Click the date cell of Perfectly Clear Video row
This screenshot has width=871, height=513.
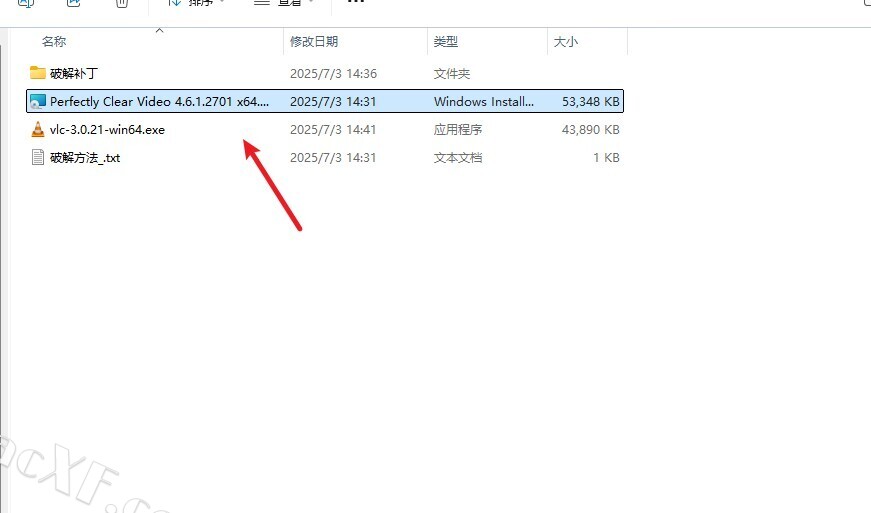(333, 102)
